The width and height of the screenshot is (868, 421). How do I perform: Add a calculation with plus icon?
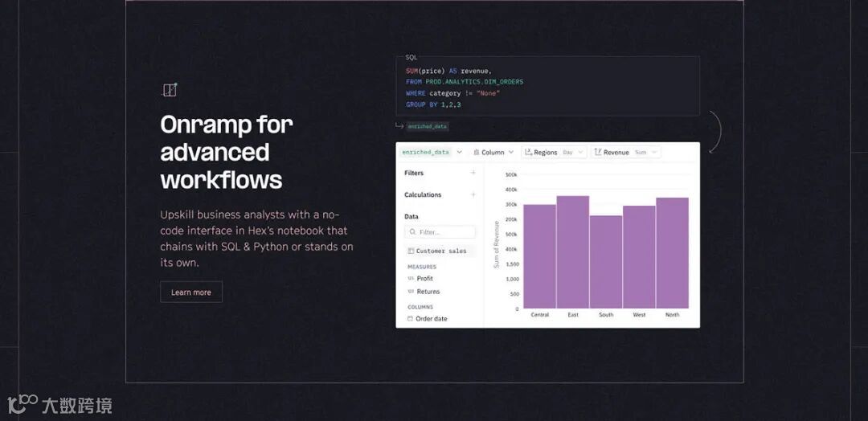(473, 194)
